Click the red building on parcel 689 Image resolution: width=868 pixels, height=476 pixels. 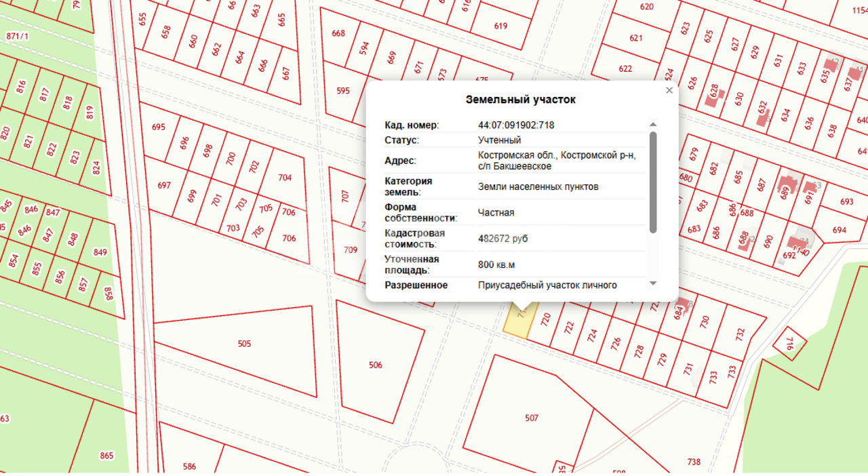pyautogui.click(x=788, y=184)
